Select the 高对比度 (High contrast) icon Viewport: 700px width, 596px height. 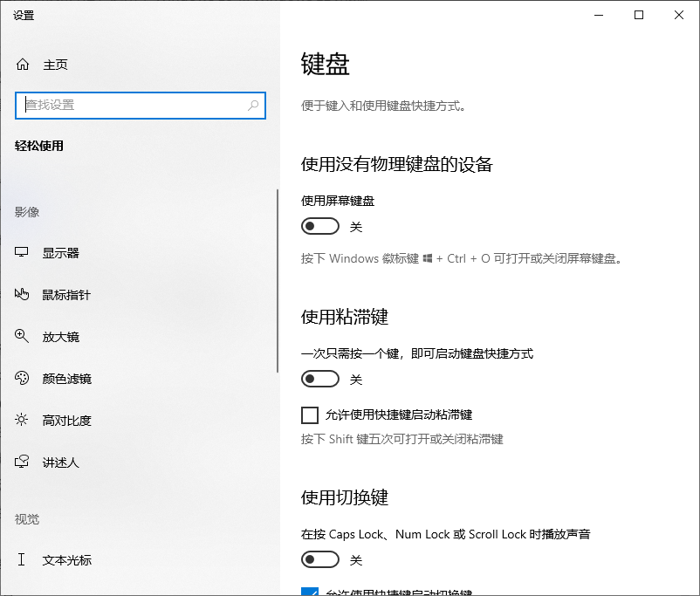[x=22, y=420]
